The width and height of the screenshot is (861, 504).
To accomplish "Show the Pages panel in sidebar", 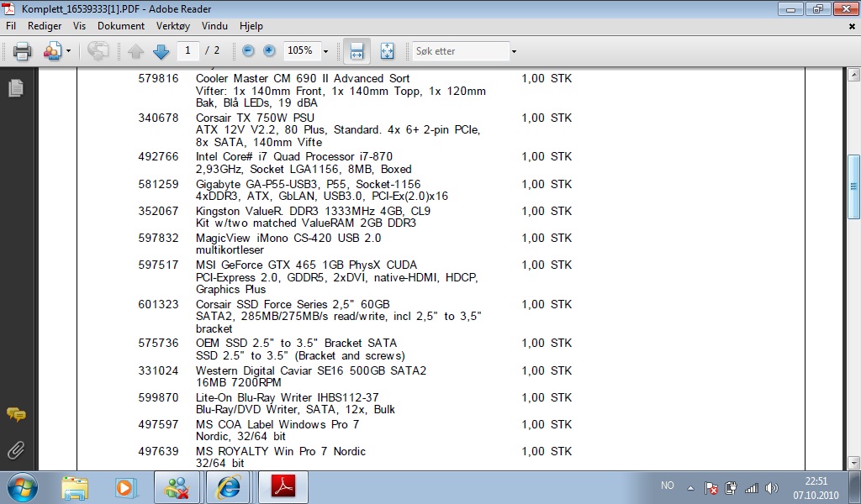I will 16,87.
